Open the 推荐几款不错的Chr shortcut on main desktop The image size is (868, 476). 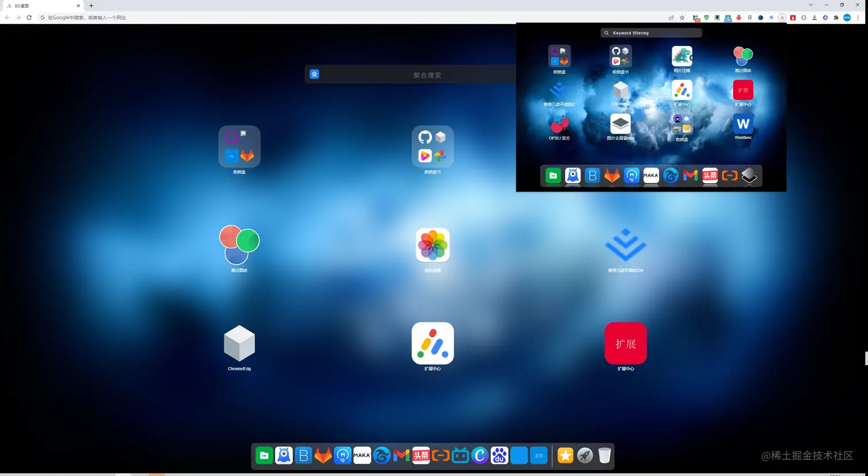pyautogui.click(x=626, y=245)
